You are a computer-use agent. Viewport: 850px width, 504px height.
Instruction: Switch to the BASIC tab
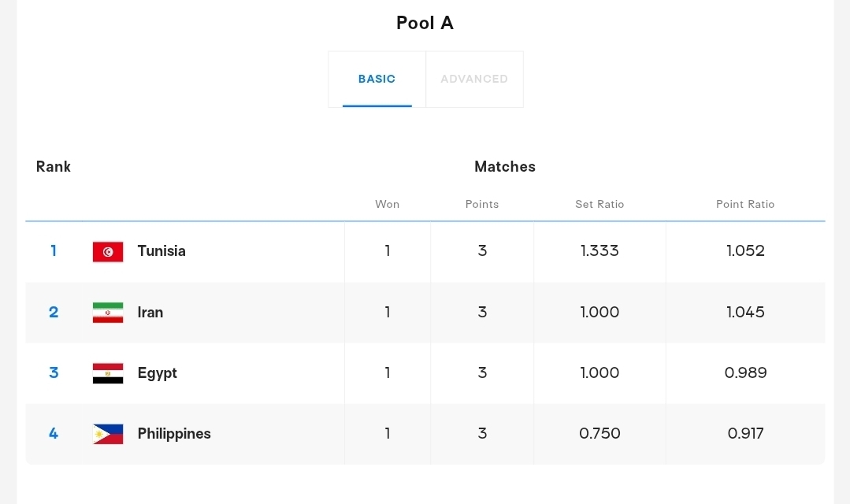pos(377,80)
